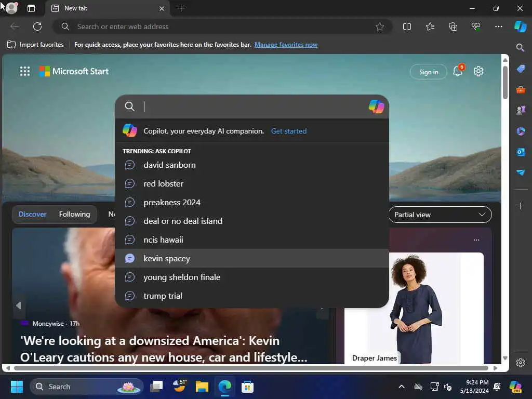Open the Copilot sidebar icon in toolbar

(x=520, y=26)
